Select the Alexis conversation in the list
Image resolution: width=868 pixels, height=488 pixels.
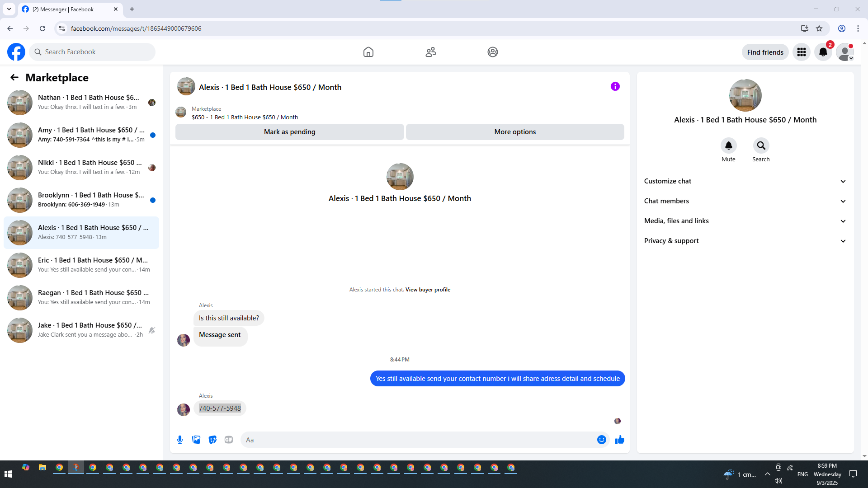click(x=81, y=232)
